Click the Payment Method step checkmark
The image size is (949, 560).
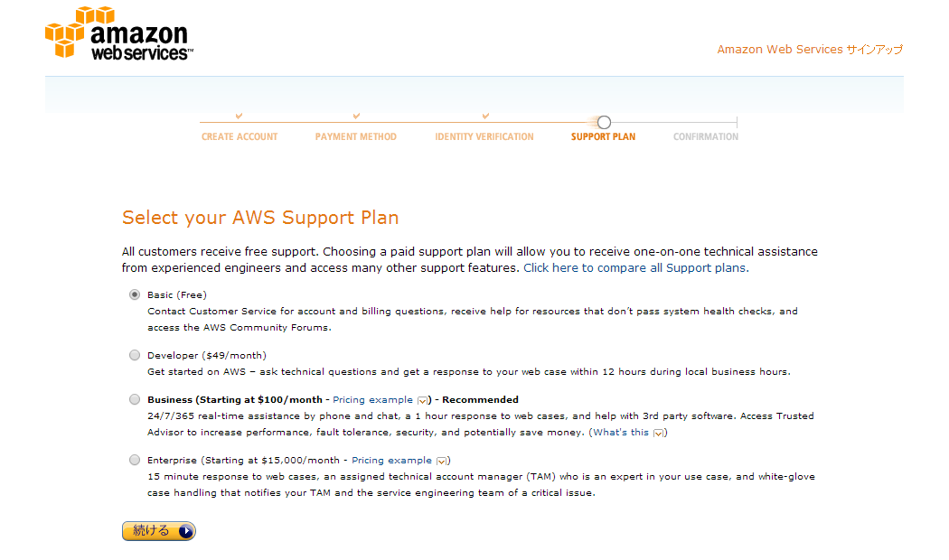(x=356, y=116)
